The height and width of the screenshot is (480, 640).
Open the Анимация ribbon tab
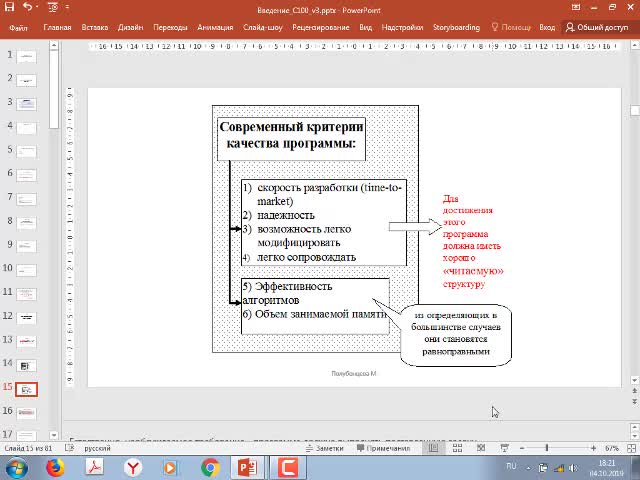(215, 27)
